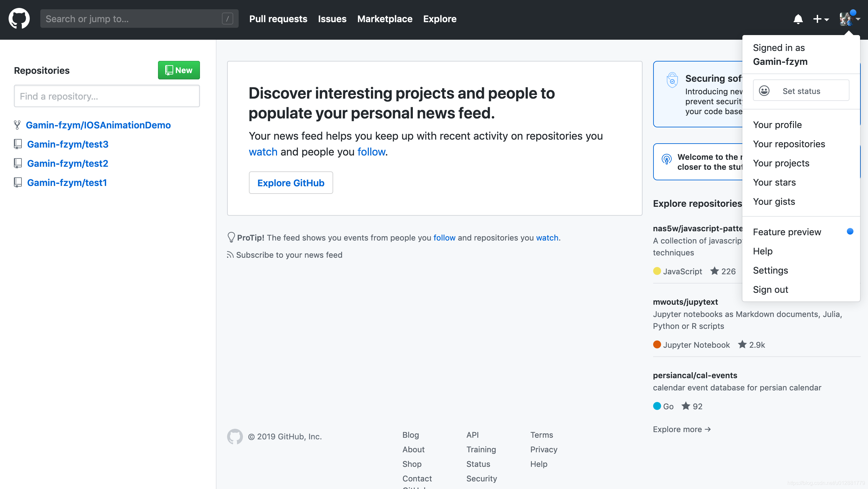Expand the plus create-new dropdown
Image resolution: width=868 pixels, height=489 pixels.
(821, 19)
